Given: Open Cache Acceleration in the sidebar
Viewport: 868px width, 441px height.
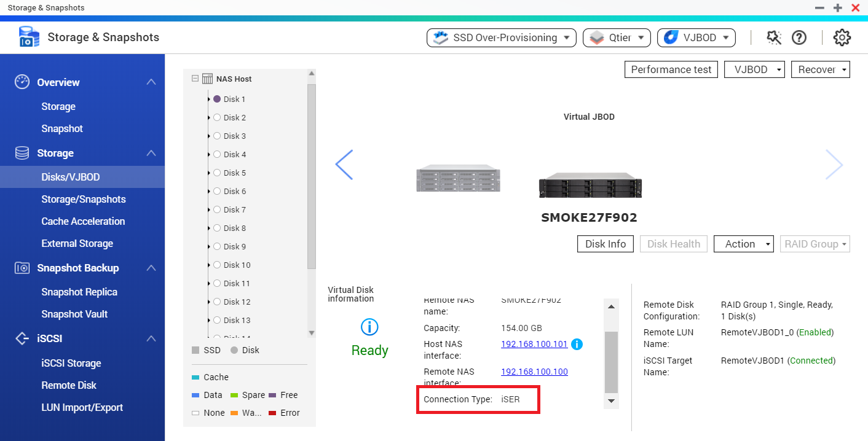Looking at the screenshot, I should 83,221.
